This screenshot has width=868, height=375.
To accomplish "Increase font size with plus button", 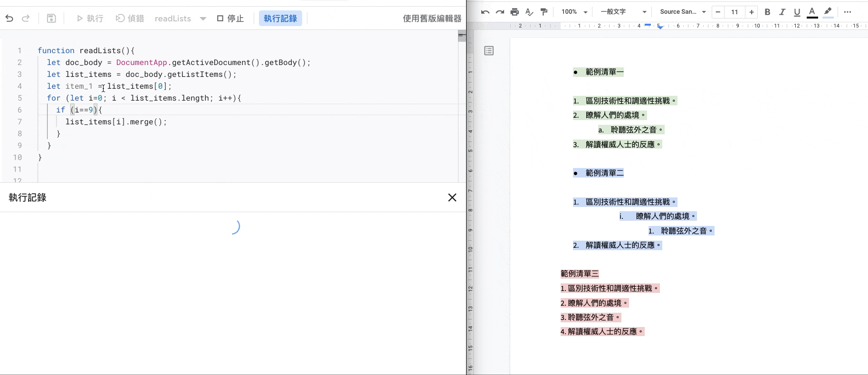I will point(752,12).
